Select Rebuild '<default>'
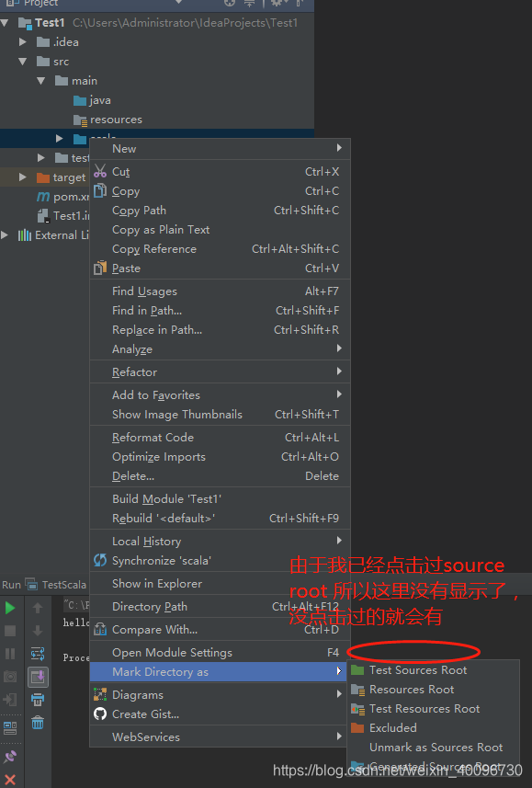 [220, 518]
